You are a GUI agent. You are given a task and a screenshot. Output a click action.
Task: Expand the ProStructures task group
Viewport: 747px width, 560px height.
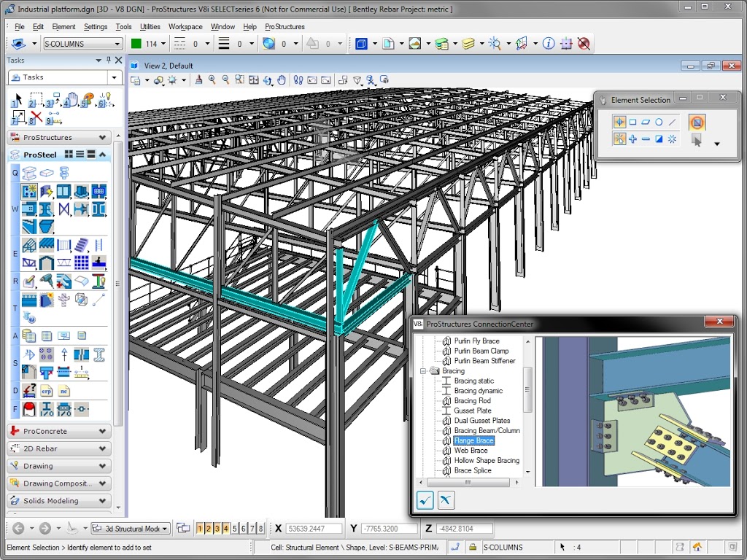(60, 138)
